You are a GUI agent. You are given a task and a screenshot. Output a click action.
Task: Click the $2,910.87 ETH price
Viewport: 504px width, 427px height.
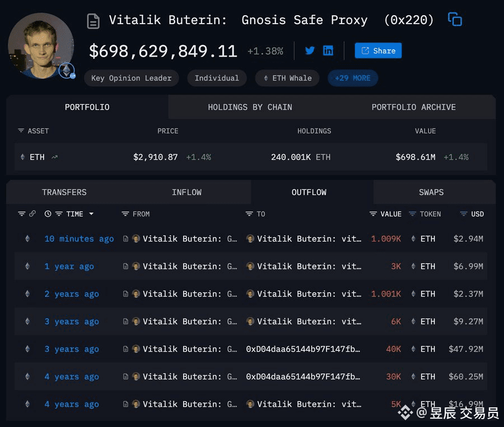[156, 157]
